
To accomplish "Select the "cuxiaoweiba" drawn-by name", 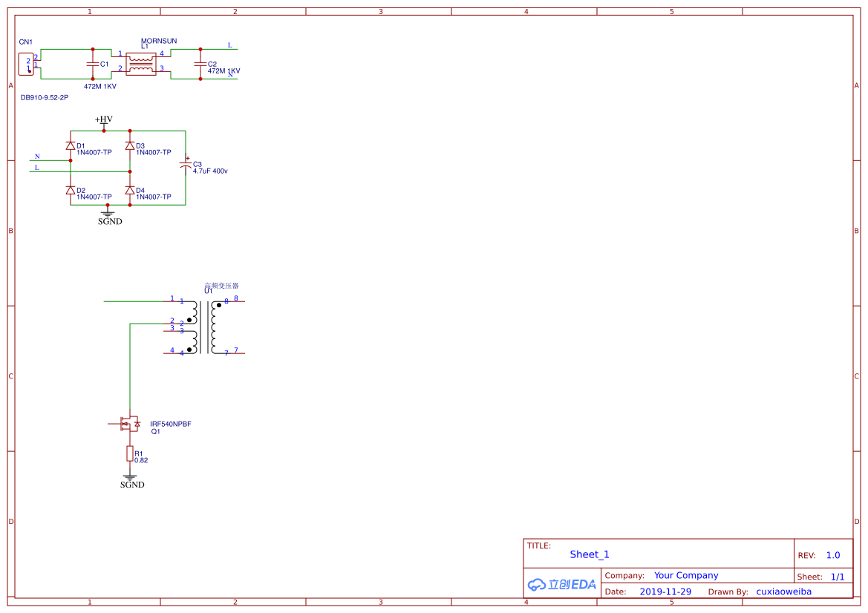I will [x=784, y=591].
